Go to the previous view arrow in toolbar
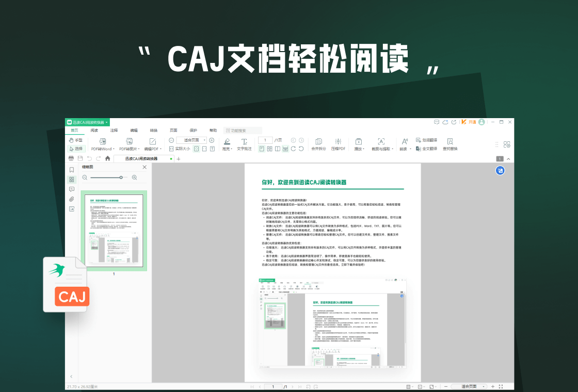This screenshot has height=392, width=578. 294,140
